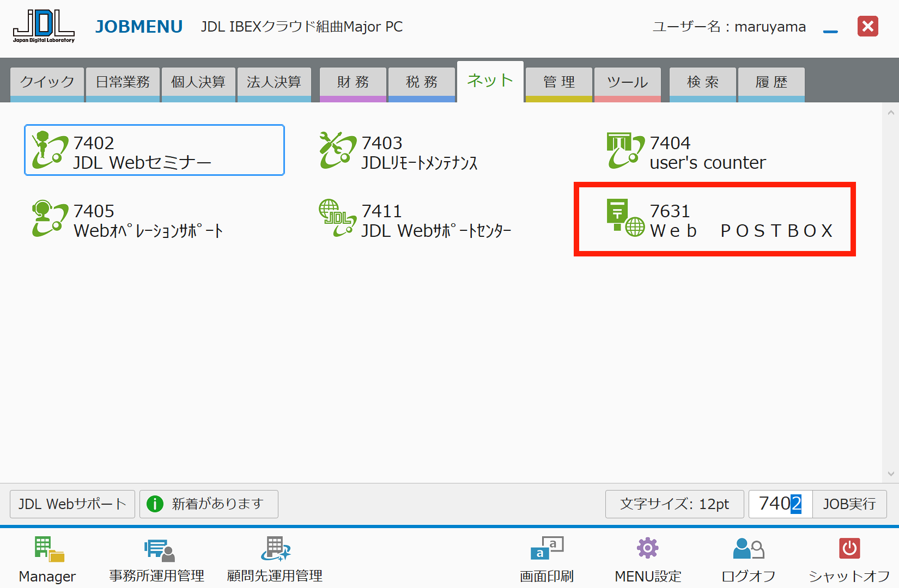
Task: Open the 7405 Webオペレーションサポート icon
Action: click(50, 218)
